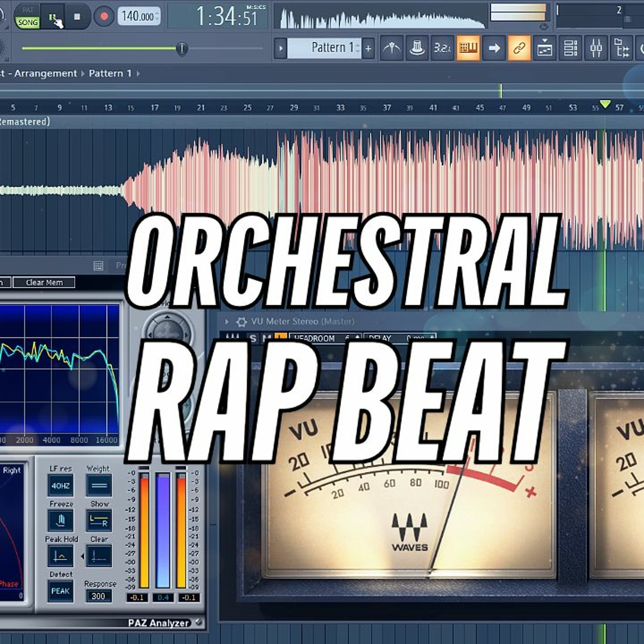
Task: Click the song position slider handle
Action: click(x=182, y=49)
